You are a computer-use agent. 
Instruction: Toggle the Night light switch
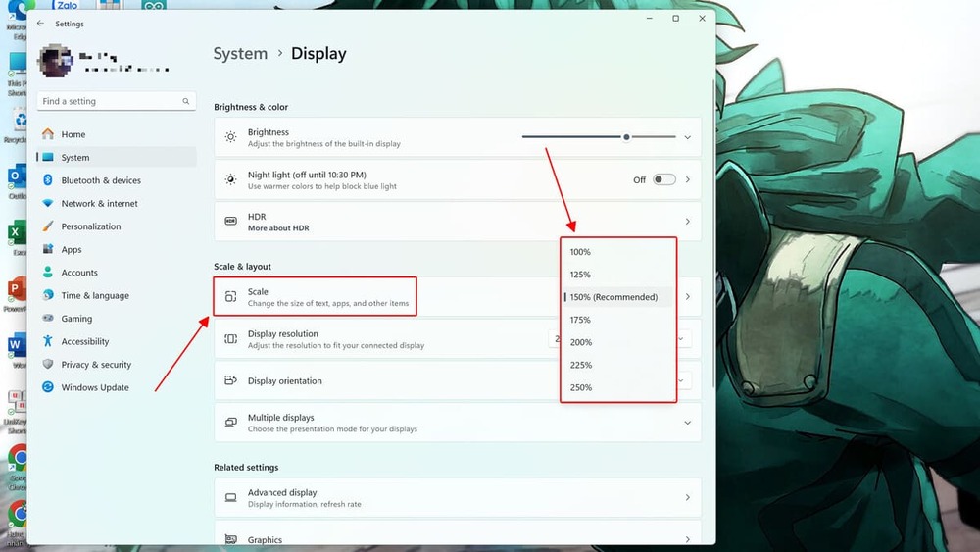[x=663, y=179]
